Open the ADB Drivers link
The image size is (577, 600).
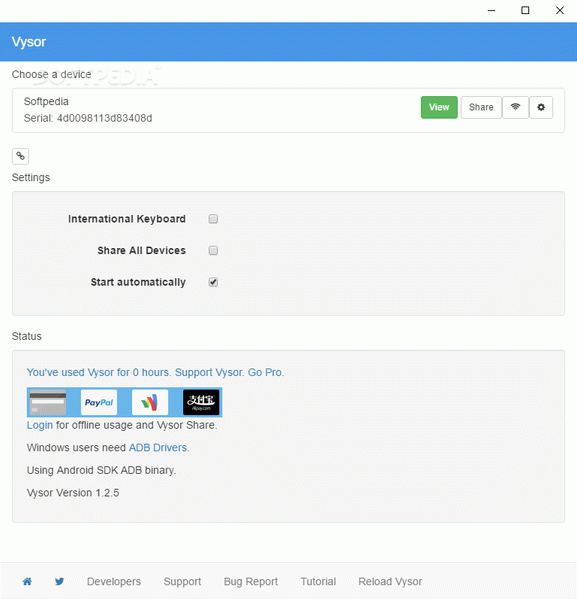tap(158, 448)
